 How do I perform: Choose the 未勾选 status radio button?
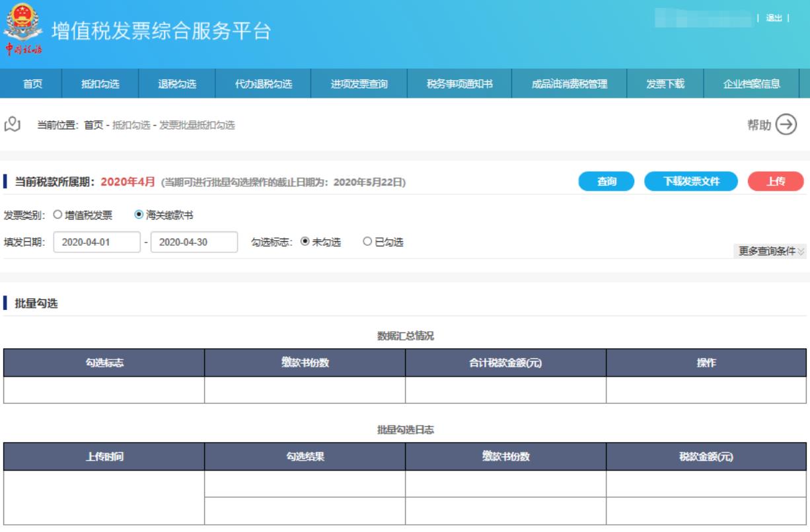pos(305,242)
